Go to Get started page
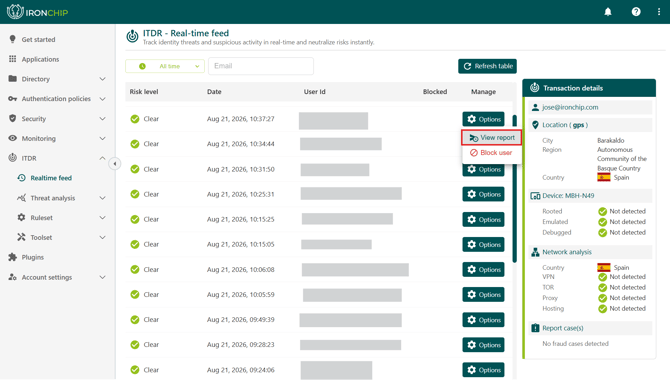The image size is (670, 380). (x=38, y=39)
